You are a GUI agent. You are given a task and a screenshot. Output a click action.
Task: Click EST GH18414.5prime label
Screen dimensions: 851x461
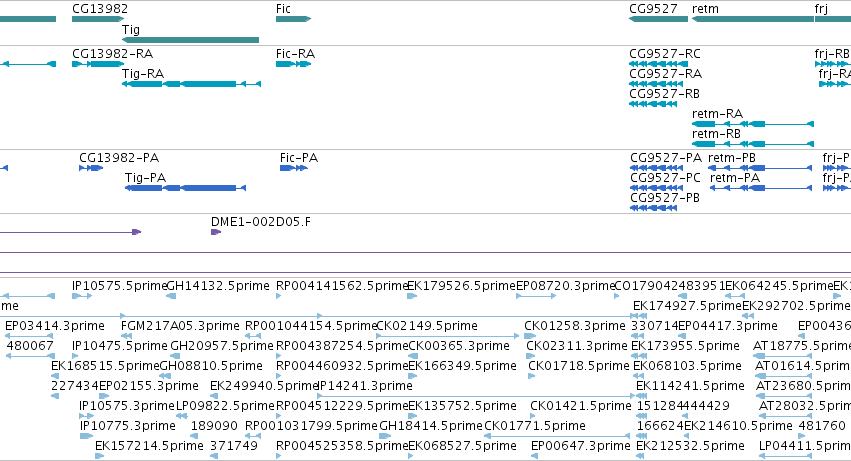click(431, 427)
